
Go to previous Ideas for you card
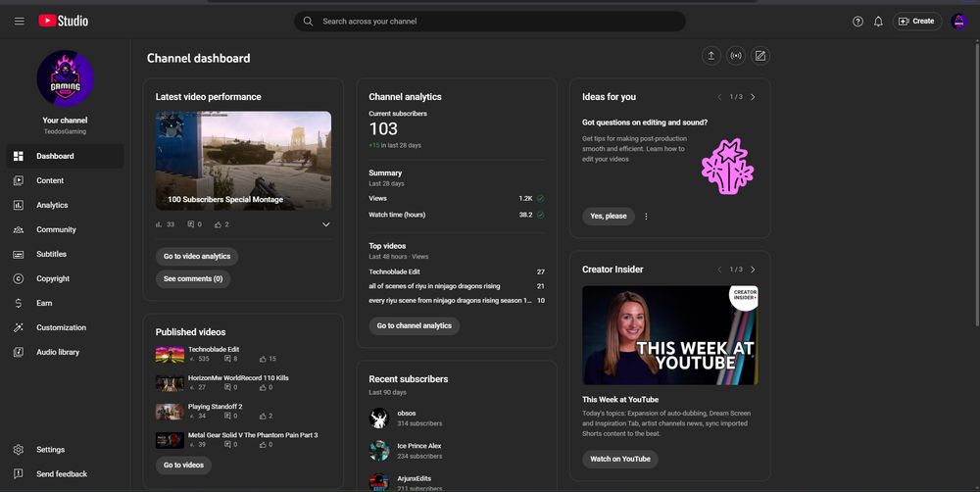[x=719, y=97]
